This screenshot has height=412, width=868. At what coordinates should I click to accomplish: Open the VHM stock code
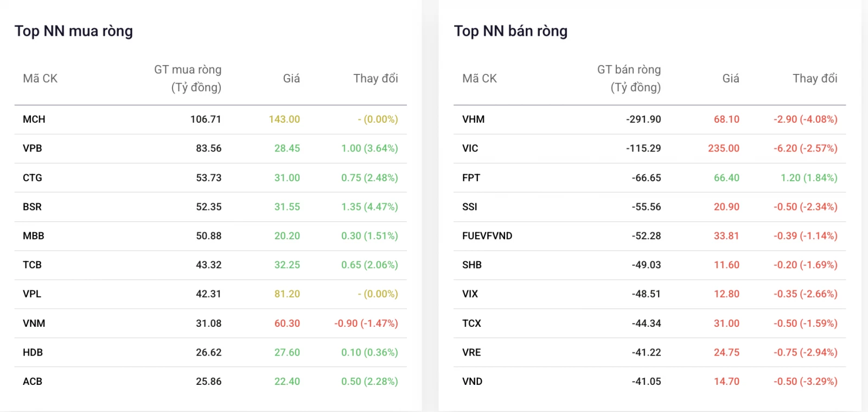coord(474,119)
